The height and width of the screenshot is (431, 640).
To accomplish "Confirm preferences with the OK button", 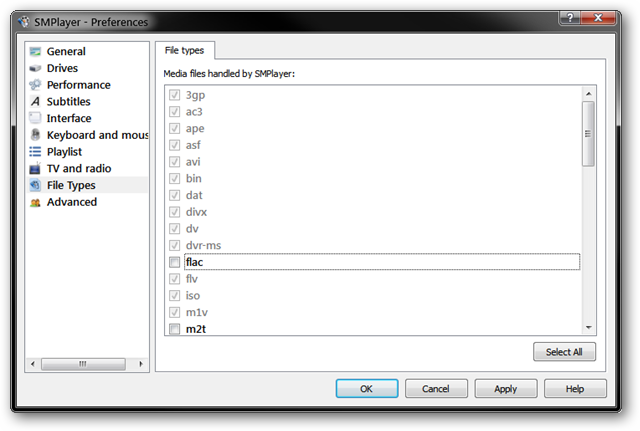I will point(367,389).
